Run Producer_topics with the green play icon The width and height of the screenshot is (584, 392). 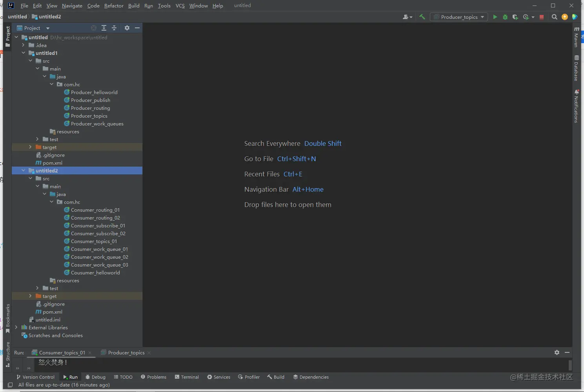tap(495, 17)
